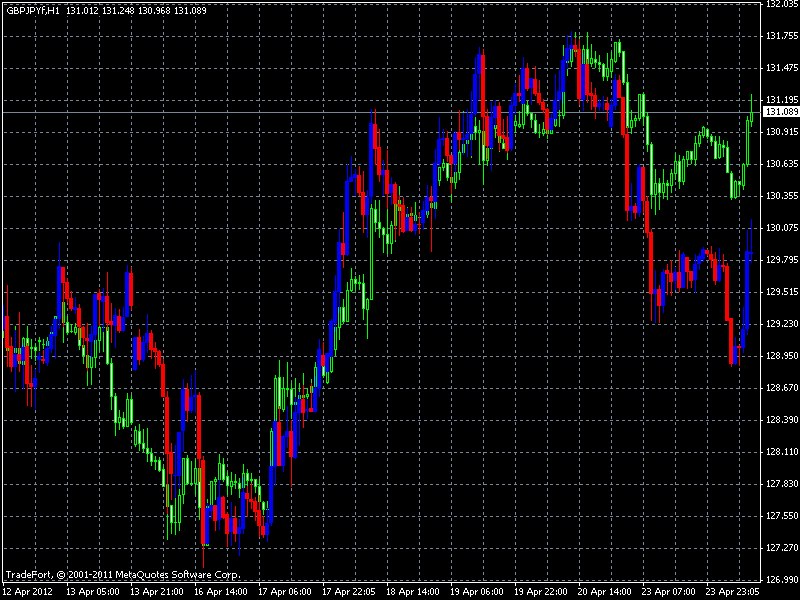Click the 17 Apr 06:00 time label
The image size is (800, 600).
click(x=285, y=592)
